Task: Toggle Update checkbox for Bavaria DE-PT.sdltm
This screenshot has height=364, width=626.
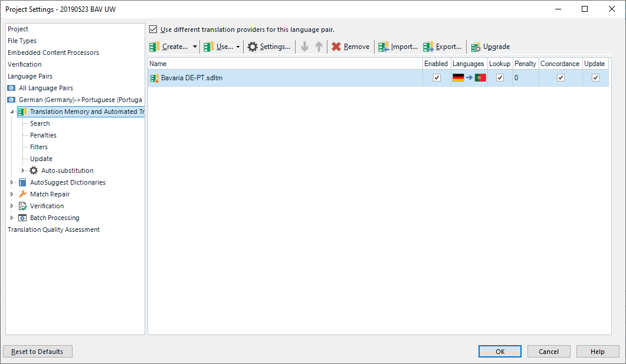Action: pyautogui.click(x=595, y=78)
